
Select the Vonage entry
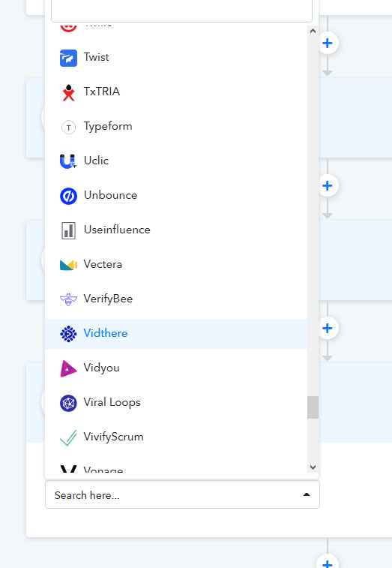pos(176,469)
